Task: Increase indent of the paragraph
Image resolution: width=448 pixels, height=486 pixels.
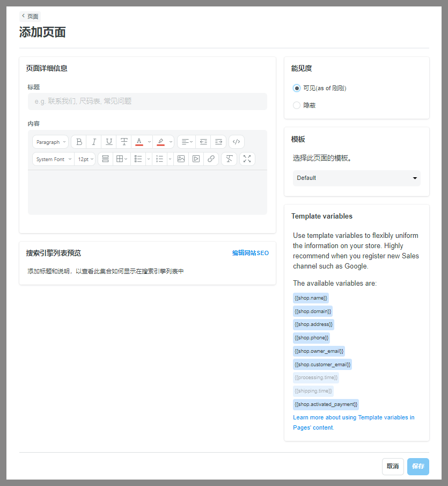Action: 218,142
